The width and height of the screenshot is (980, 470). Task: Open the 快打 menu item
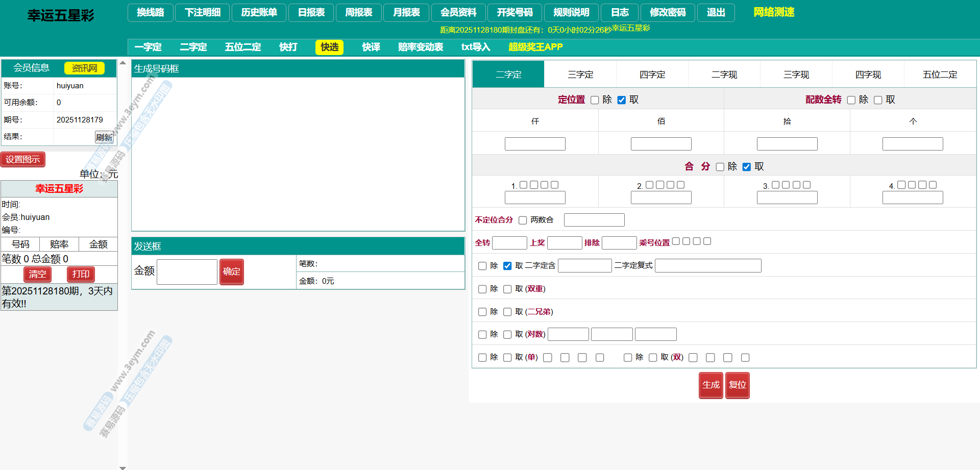tap(288, 47)
